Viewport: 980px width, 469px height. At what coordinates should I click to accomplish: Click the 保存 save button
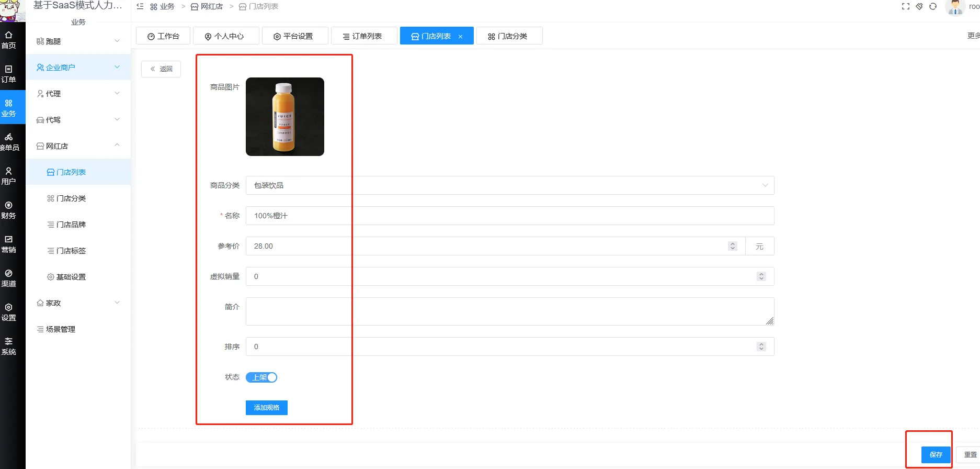936,454
